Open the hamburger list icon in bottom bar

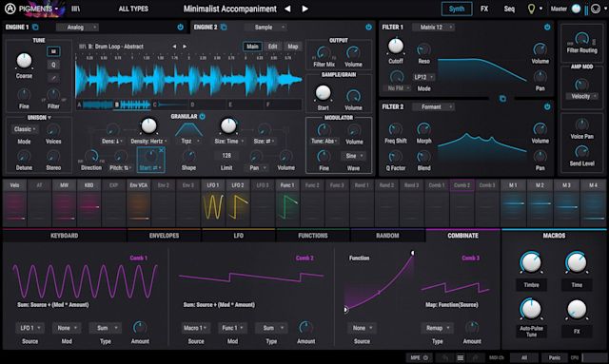[x=461, y=357]
